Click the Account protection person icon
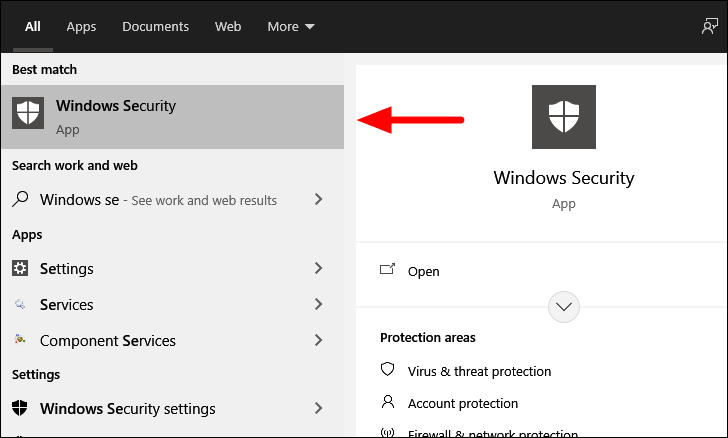 [388, 402]
